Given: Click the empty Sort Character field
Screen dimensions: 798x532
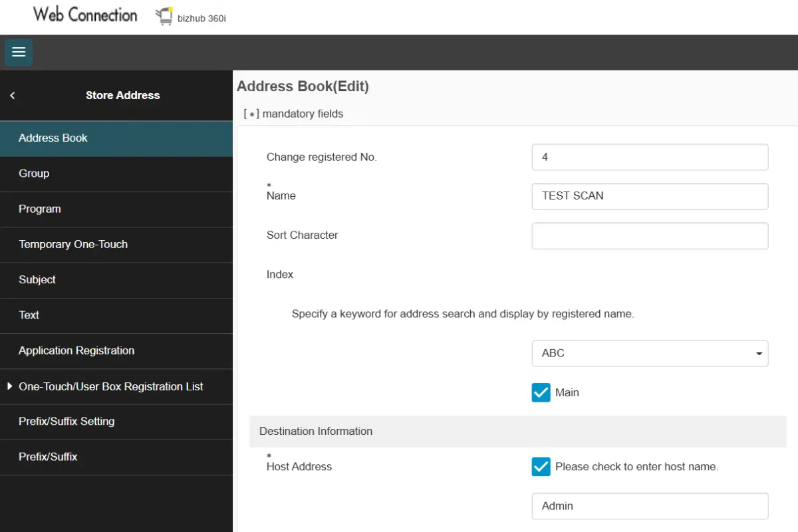Looking at the screenshot, I should (x=650, y=235).
